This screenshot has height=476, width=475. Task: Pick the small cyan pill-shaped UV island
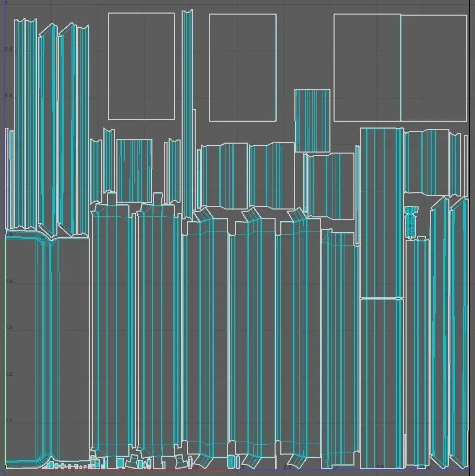click(231, 462)
